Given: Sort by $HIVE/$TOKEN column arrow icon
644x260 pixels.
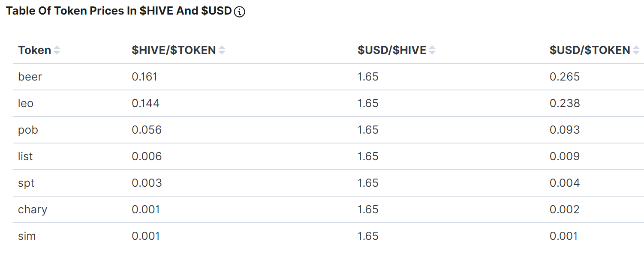Looking at the screenshot, I should 222,50.
